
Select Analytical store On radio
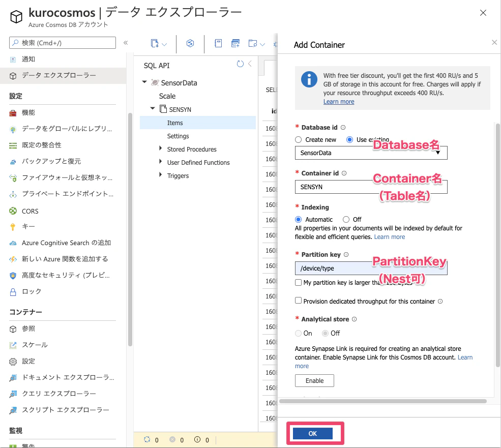[x=298, y=333]
